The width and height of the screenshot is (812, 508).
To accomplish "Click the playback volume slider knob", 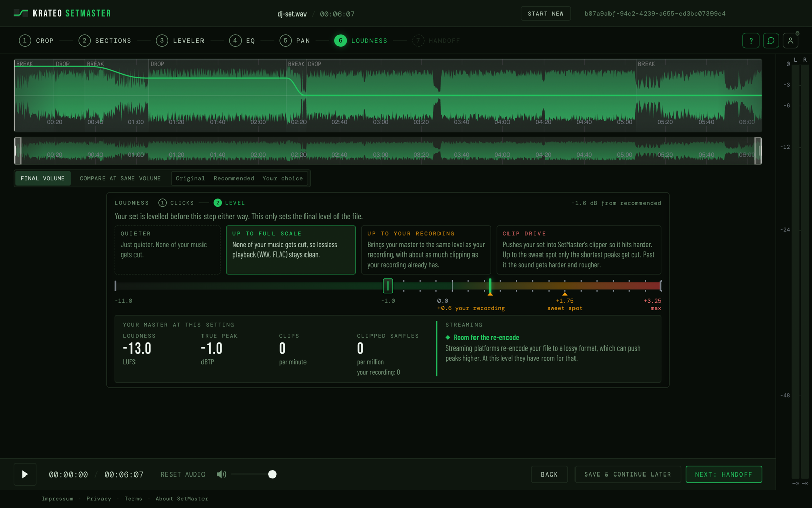I will 273,474.
